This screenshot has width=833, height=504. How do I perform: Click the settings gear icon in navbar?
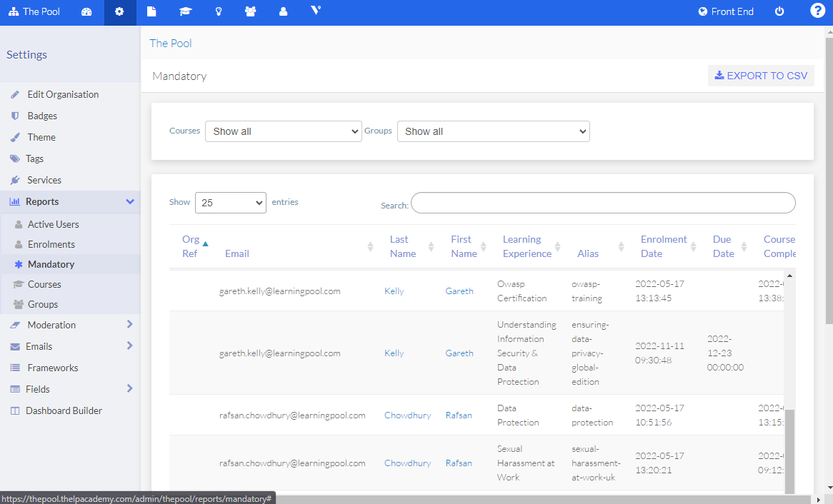(119, 12)
